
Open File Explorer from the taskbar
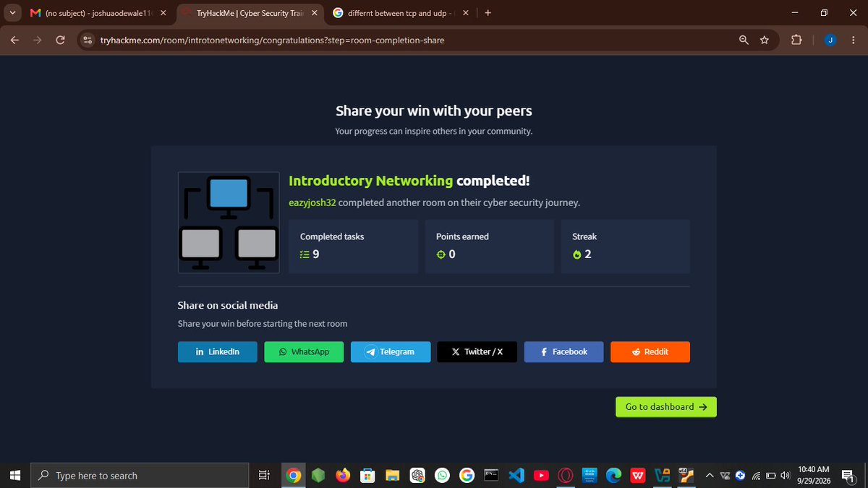click(x=392, y=475)
